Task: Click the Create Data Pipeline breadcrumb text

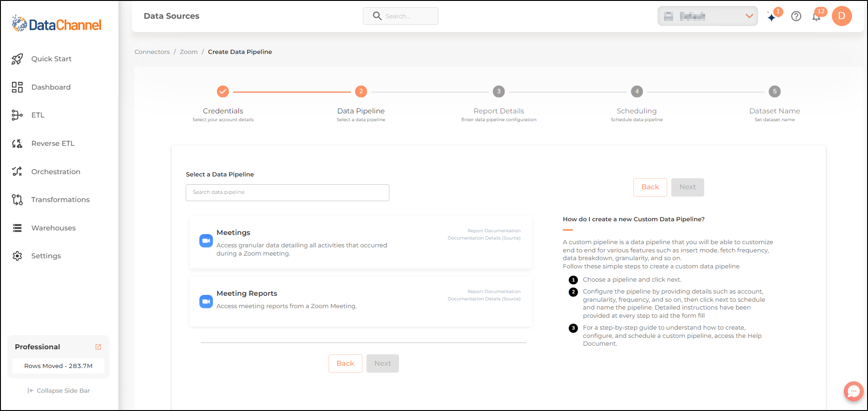Action: [240, 52]
